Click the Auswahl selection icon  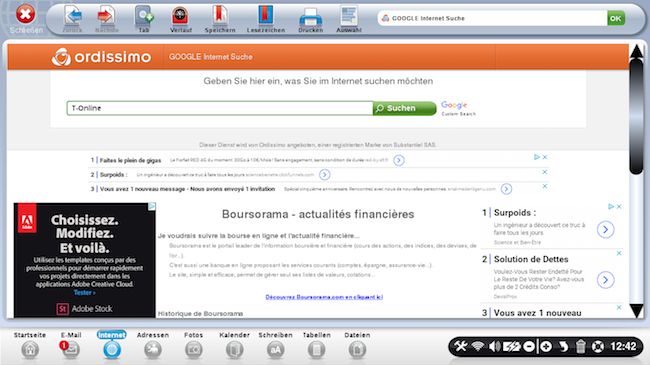pyautogui.click(x=349, y=16)
